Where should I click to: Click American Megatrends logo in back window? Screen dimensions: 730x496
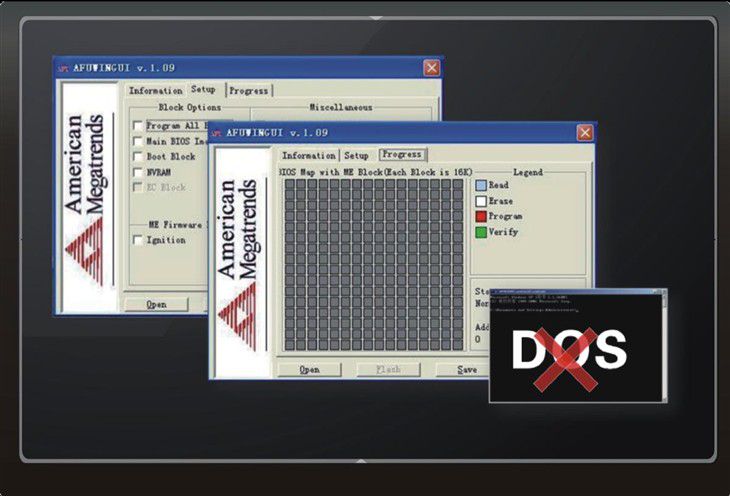tap(88, 198)
